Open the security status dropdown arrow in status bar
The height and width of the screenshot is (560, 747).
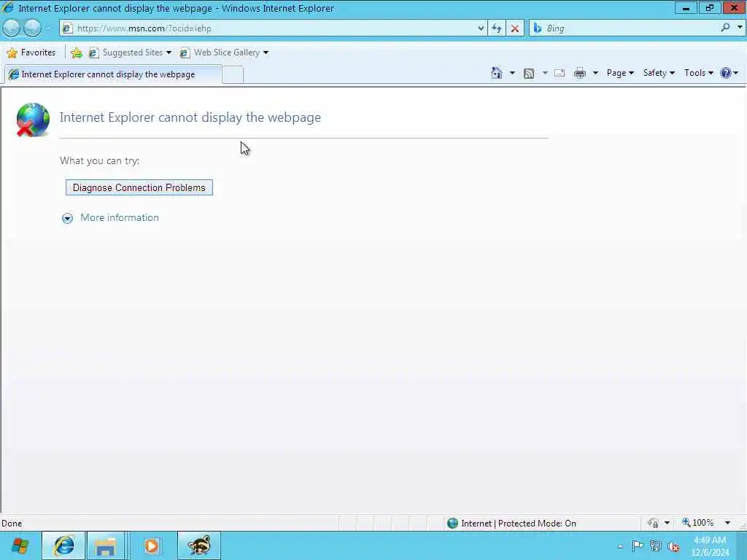[667, 523]
